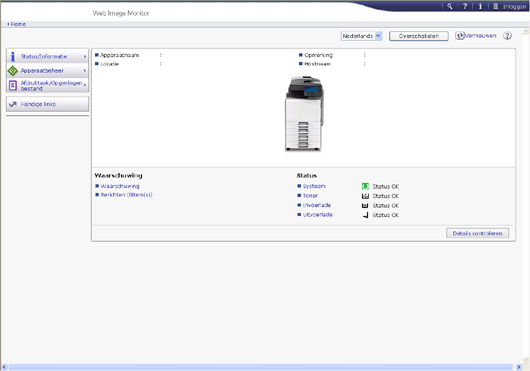Screen dimensions: 530x371
Task: Click Status OK text next to Uitvoerlade
Action: click(x=386, y=215)
